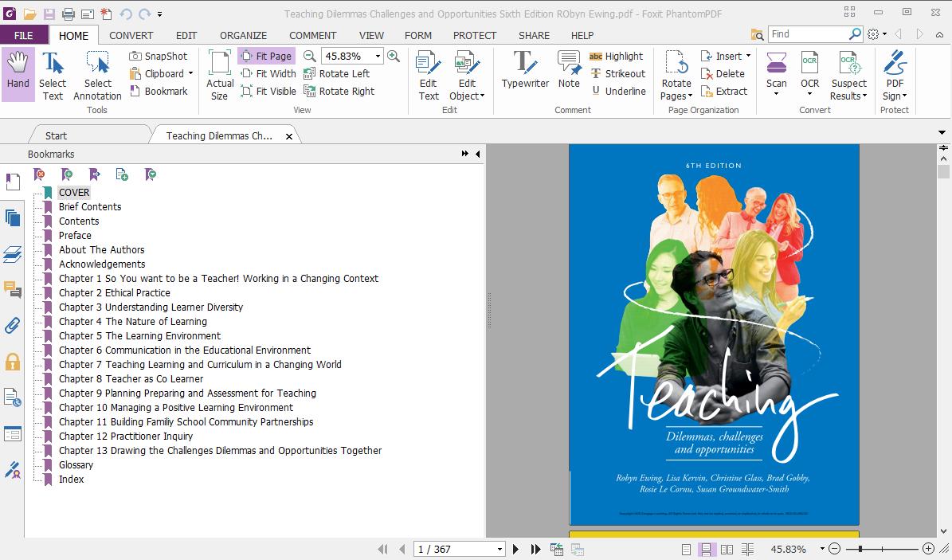952x560 pixels.
Task: Click the zoom in magnifier icon
Action: (x=394, y=56)
